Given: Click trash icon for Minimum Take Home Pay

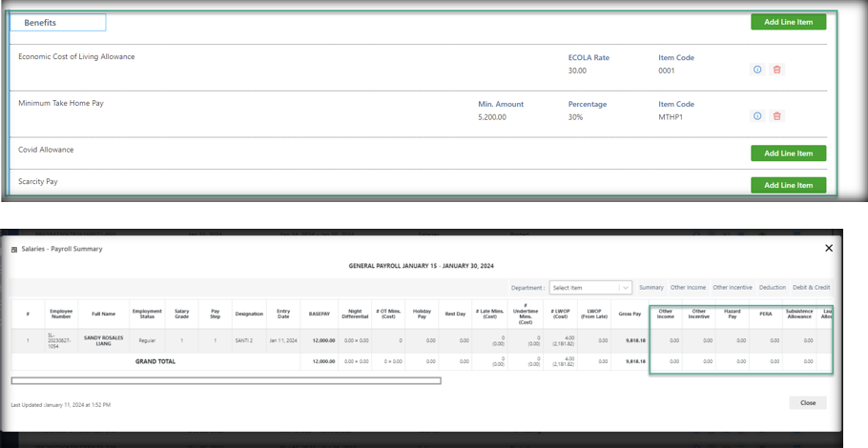Looking at the screenshot, I should (x=776, y=116).
